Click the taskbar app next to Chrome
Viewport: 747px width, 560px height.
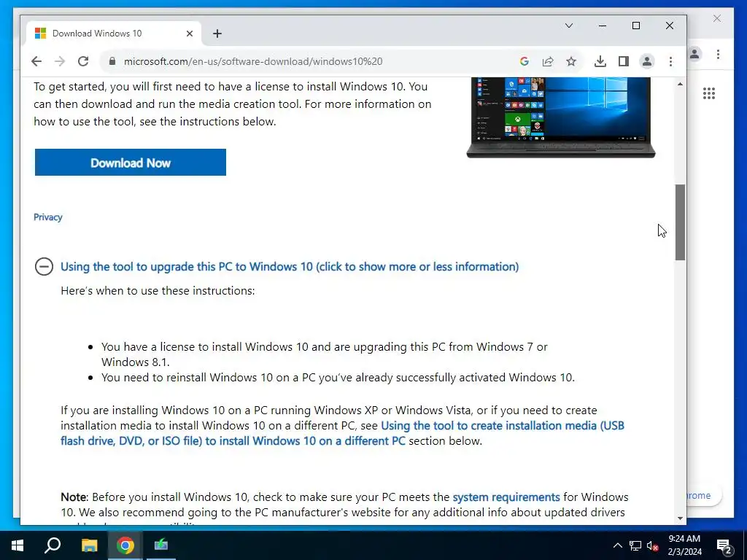pyautogui.click(x=161, y=545)
